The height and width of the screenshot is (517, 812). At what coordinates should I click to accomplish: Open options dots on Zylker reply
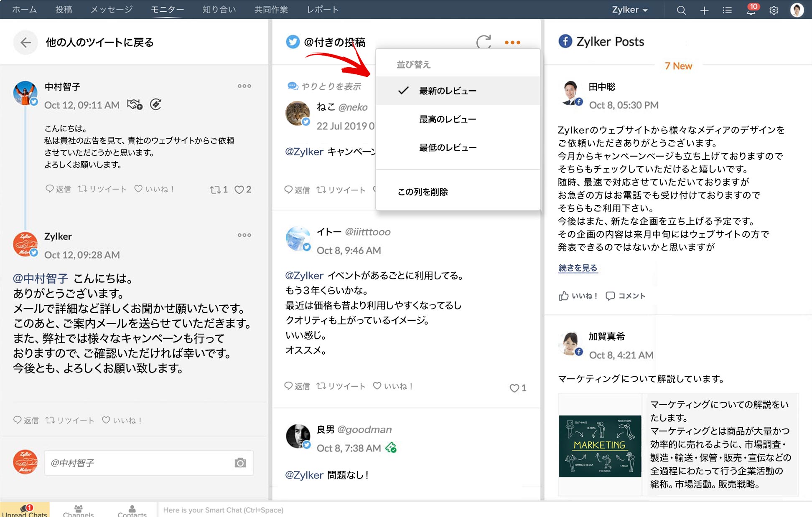(x=244, y=235)
